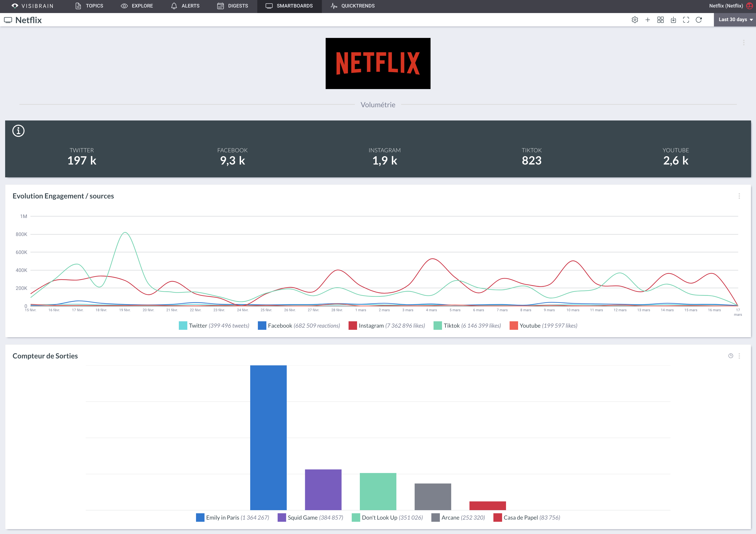Click the monitor icon beside Netflix title
Viewport: 756px width, 534px height.
tap(8, 20)
